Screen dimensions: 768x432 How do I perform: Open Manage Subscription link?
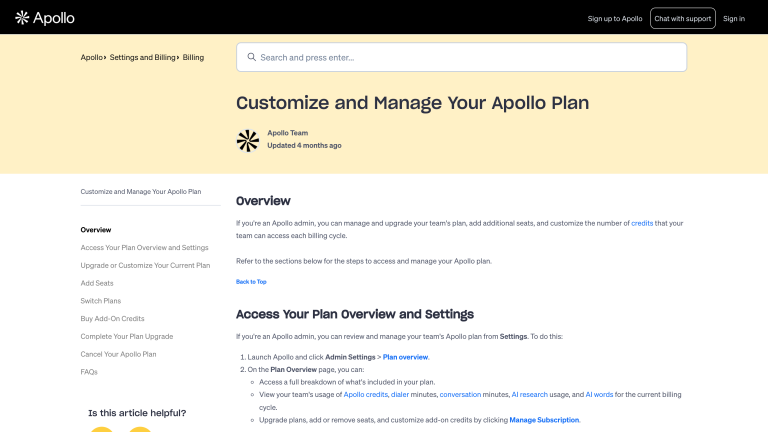[x=544, y=420]
